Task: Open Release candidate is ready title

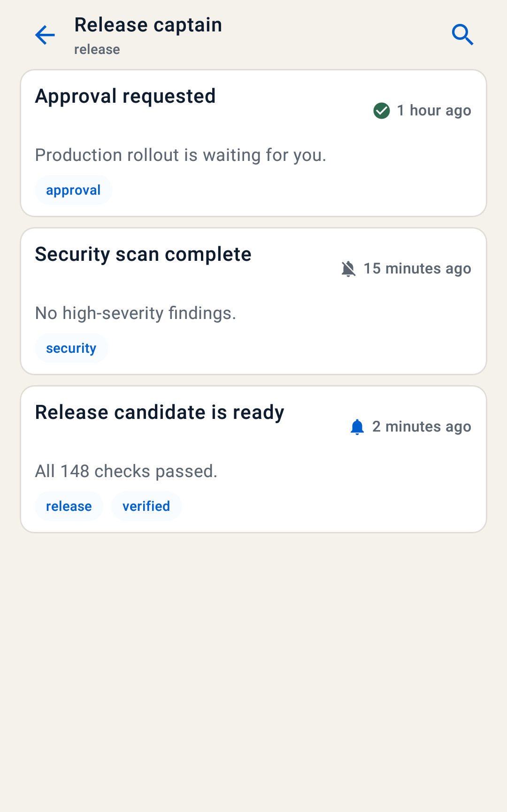Action: [160, 413]
